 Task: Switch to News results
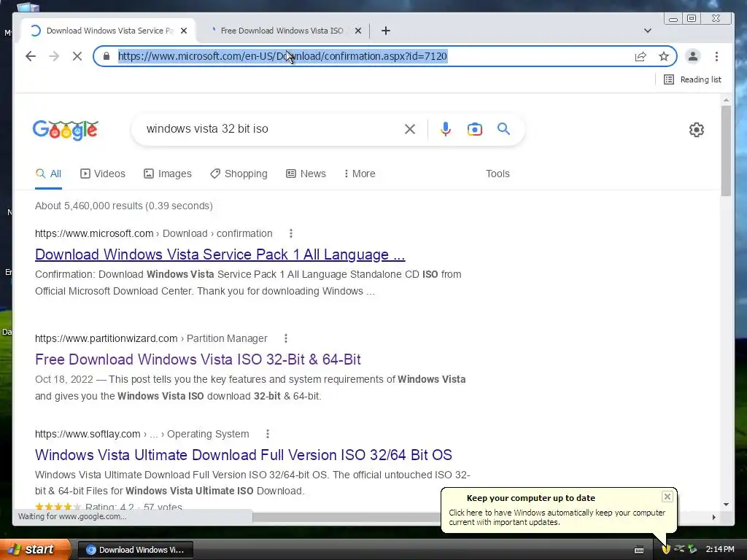point(306,174)
